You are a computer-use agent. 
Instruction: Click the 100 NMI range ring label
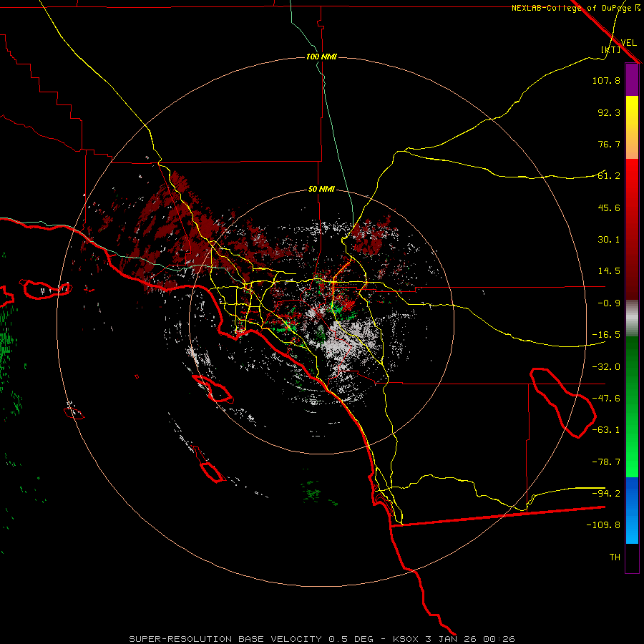pyautogui.click(x=321, y=57)
